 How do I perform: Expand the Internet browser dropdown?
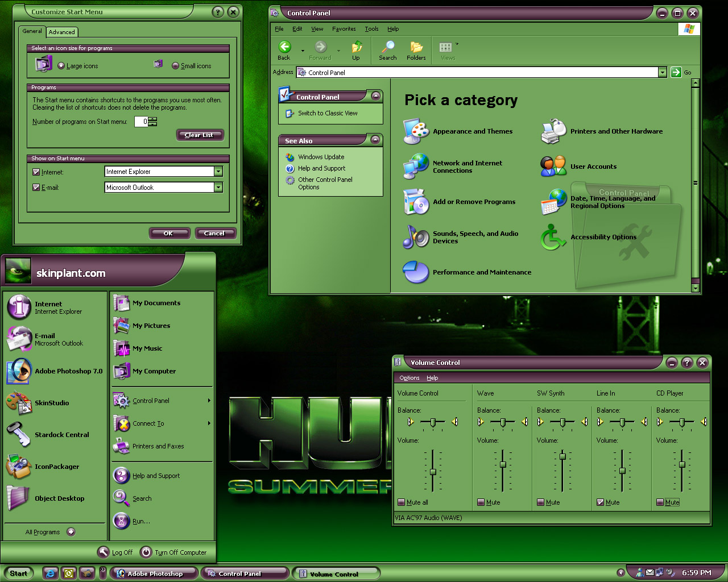[x=218, y=172]
